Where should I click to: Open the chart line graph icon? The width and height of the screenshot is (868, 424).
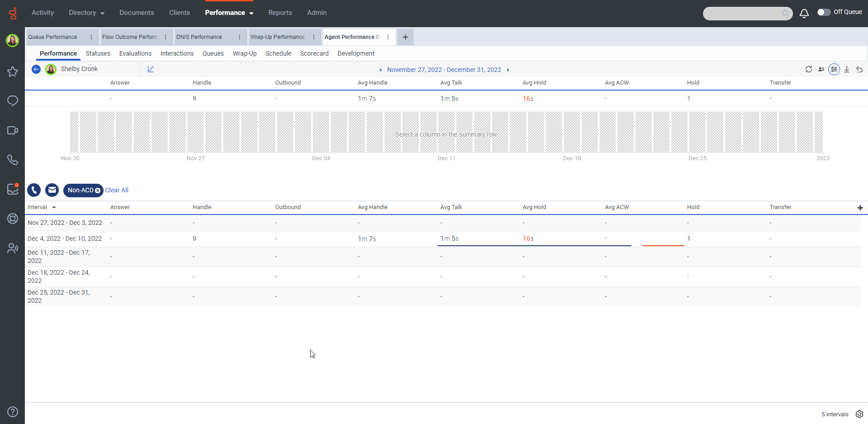pos(151,69)
